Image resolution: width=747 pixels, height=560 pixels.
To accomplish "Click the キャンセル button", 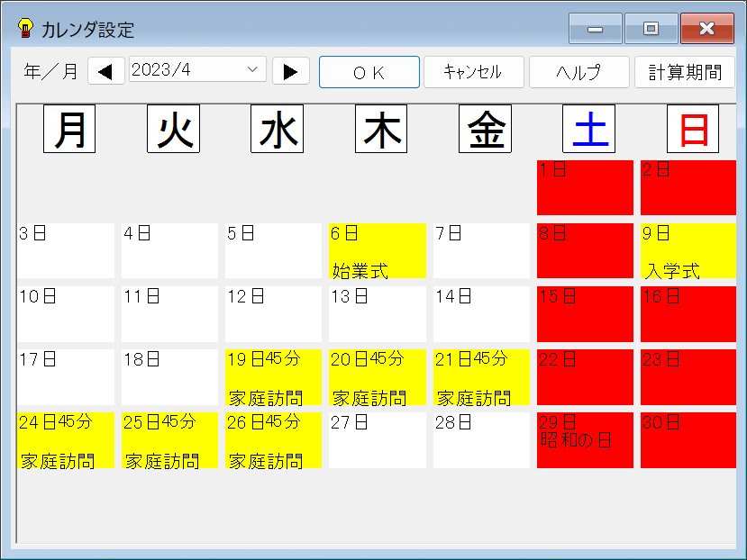I will tap(474, 72).
